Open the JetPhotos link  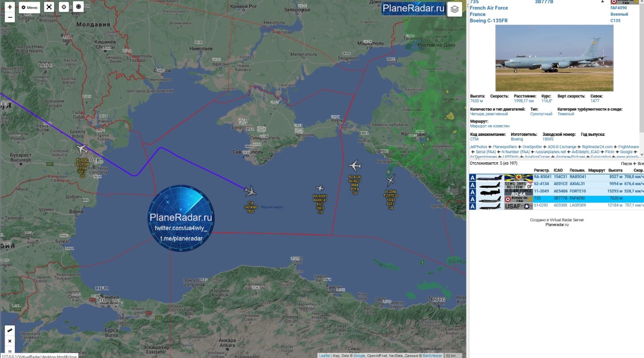click(x=478, y=147)
